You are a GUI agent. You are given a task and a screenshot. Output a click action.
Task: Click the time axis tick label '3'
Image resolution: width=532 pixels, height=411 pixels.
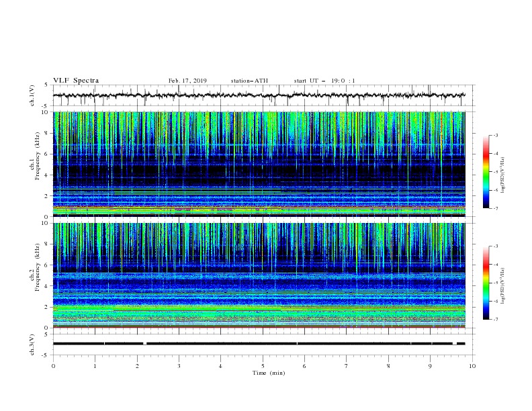click(x=179, y=366)
